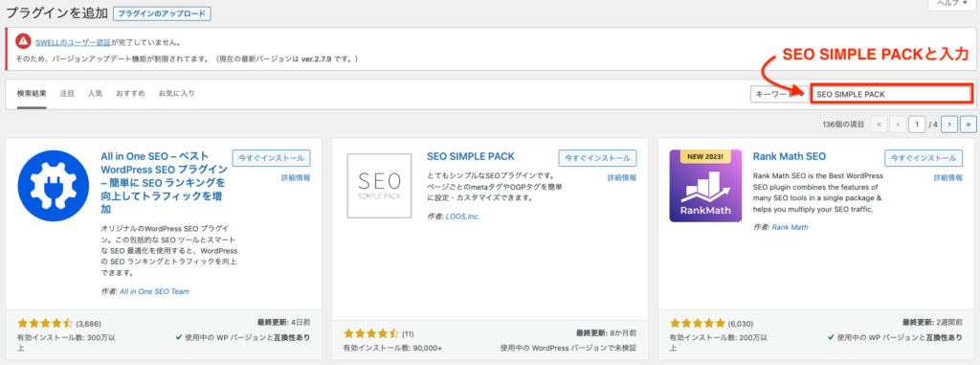Click the current page number field
This screenshot has height=365, width=980.
pyautogui.click(x=917, y=125)
